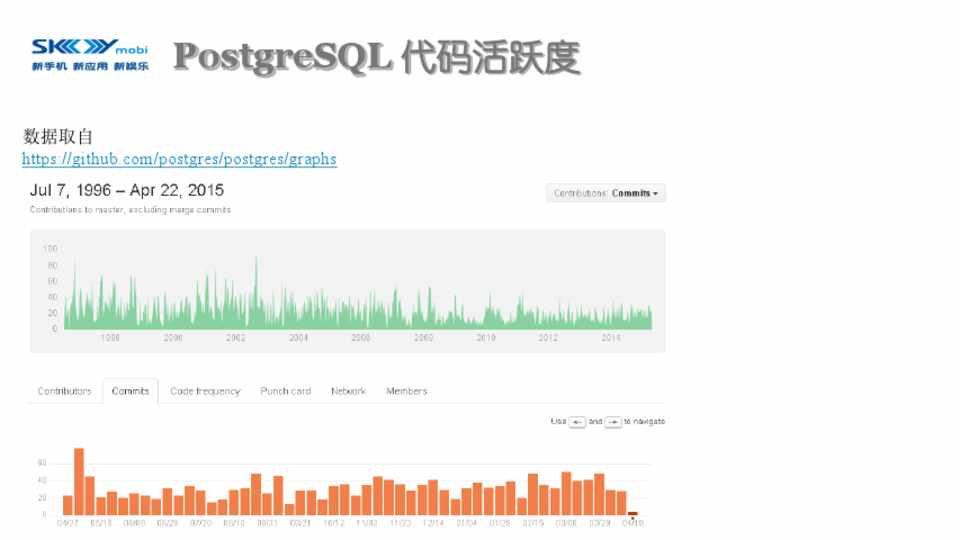Viewport: 960px width, 540px height.
Task: Click the 2008 label on the timeline axis
Action: [x=423, y=338]
